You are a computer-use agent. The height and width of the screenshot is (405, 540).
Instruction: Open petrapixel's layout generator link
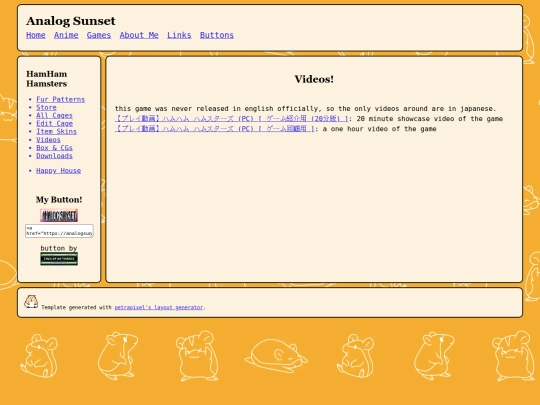click(x=159, y=307)
